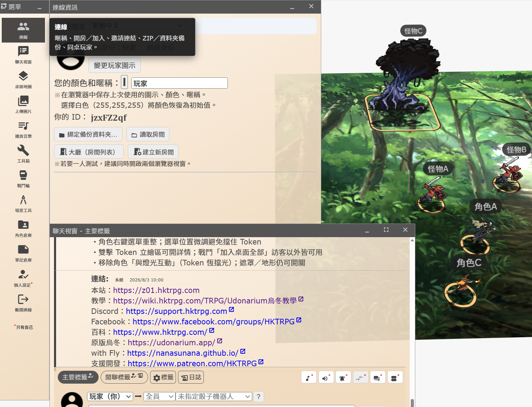The height and width of the screenshot is (407, 532).
Task: Close the 聊天視窗 chat window
Action: (405, 230)
